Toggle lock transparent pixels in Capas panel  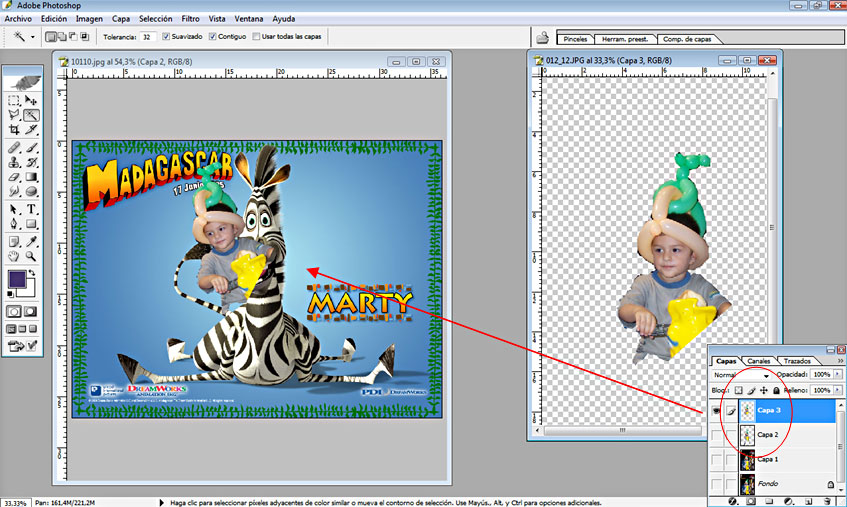(738, 390)
